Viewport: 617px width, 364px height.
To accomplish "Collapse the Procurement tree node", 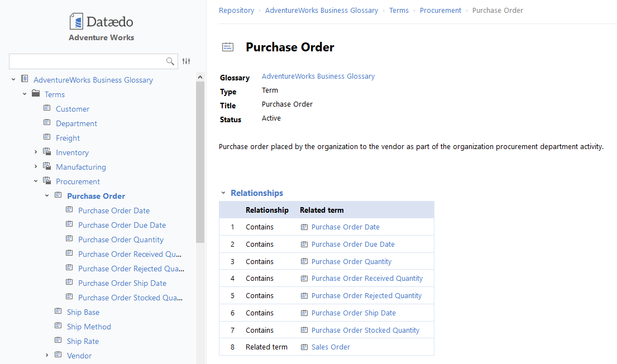I will click(36, 181).
